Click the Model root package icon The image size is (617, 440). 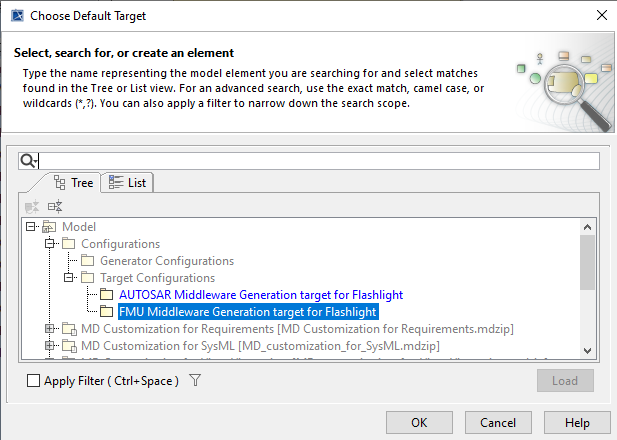click(48, 227)
